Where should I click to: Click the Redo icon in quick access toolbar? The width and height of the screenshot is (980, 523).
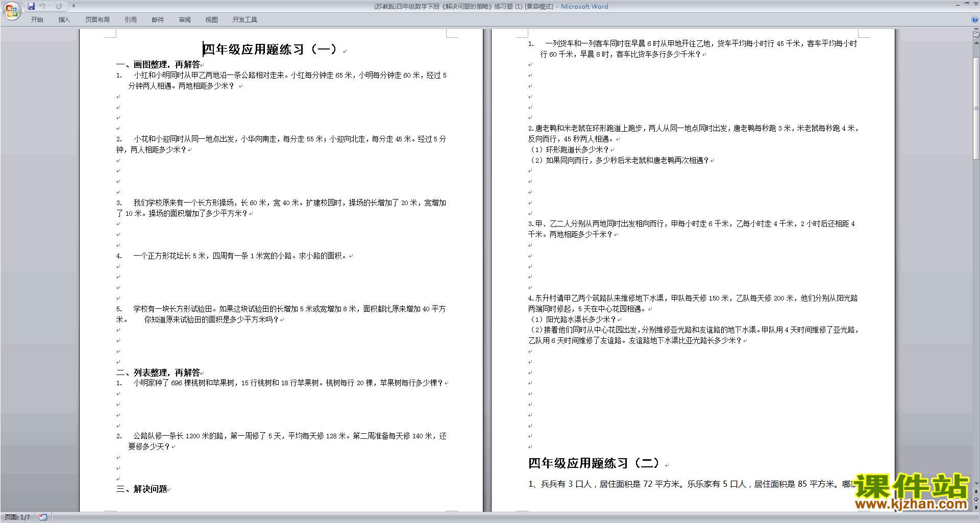59,6
